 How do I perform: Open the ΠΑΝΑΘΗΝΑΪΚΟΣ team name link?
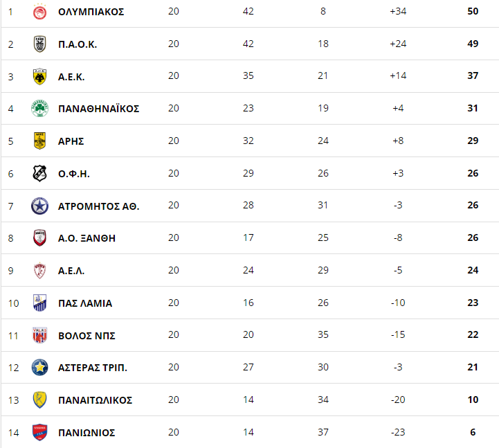point(99,109)
